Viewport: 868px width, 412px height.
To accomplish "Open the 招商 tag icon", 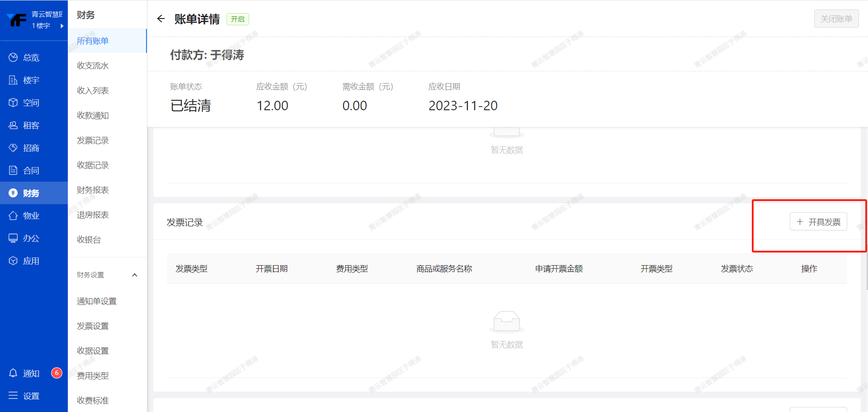I will pos(13,148).
